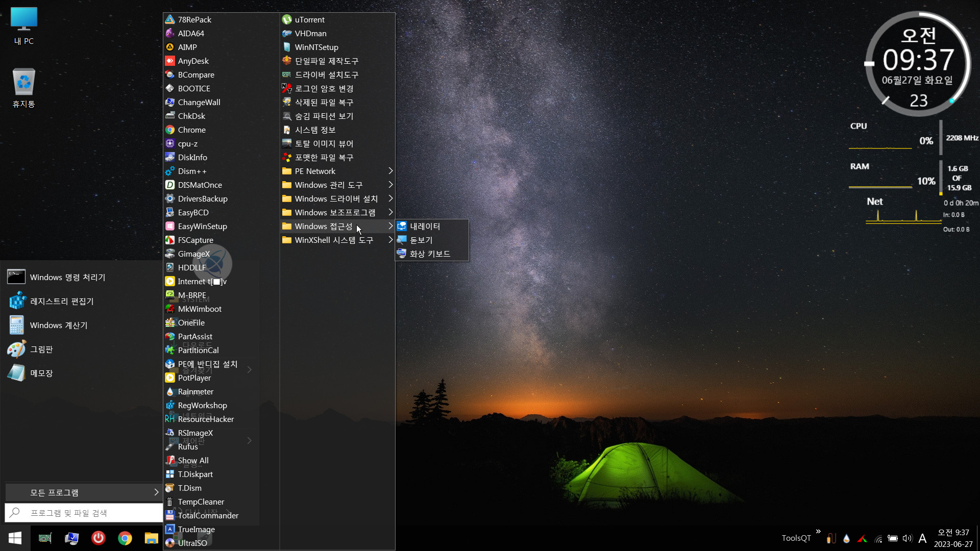This screenshot has width=980, height=551.
Task: Start 화상 키보드 on-screen keyboard
Action: pos(432,254)
